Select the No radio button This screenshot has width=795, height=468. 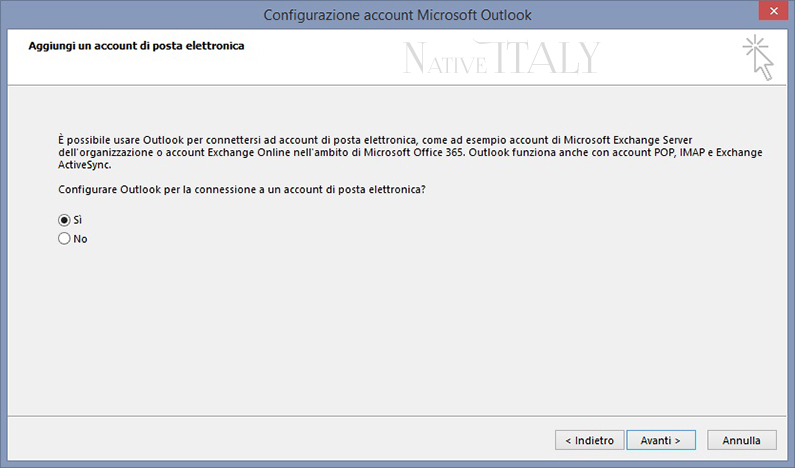pyautogui.click(x=64, y=238)
